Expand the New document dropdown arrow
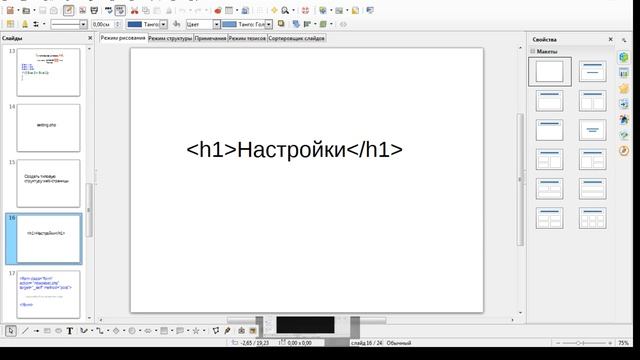 [x=18, y=10]
